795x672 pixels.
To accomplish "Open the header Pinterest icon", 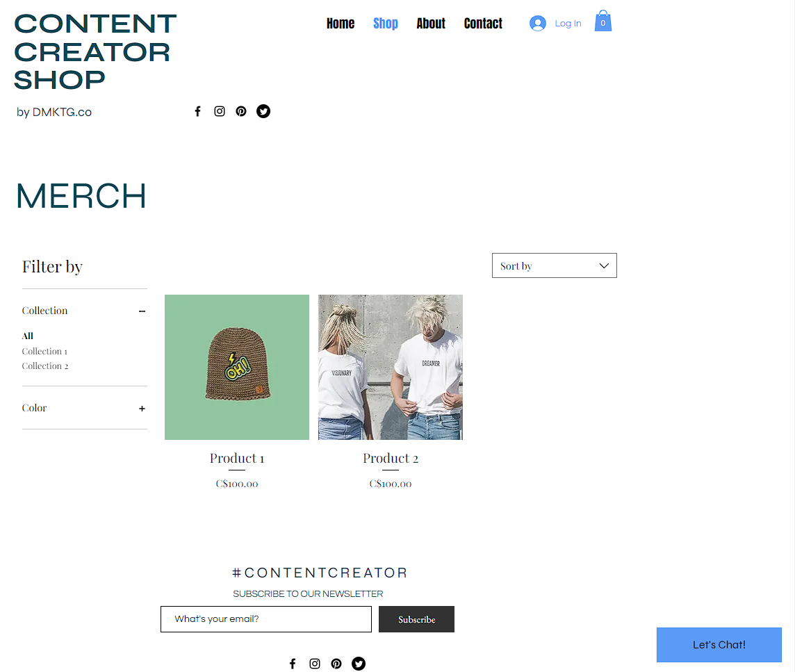I will (x=241, y=111).
